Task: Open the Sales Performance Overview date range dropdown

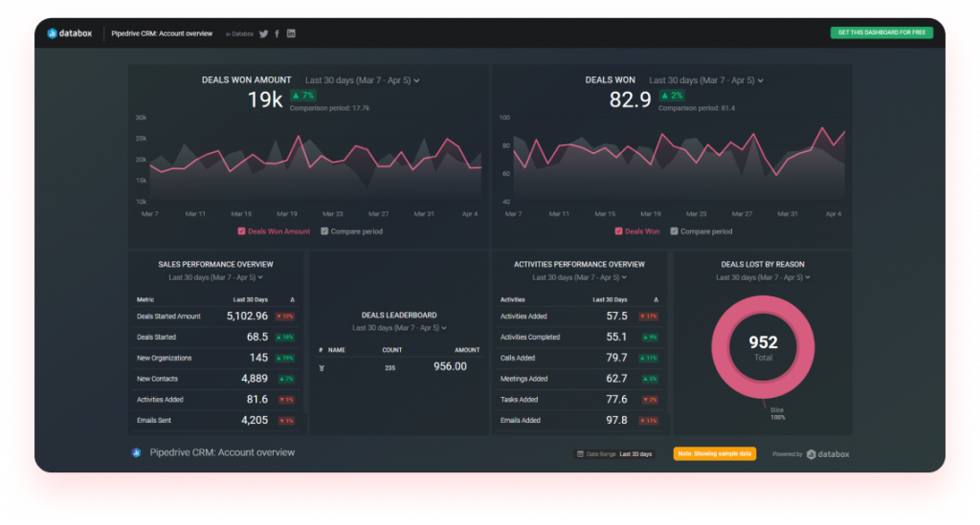Action: 215,277
